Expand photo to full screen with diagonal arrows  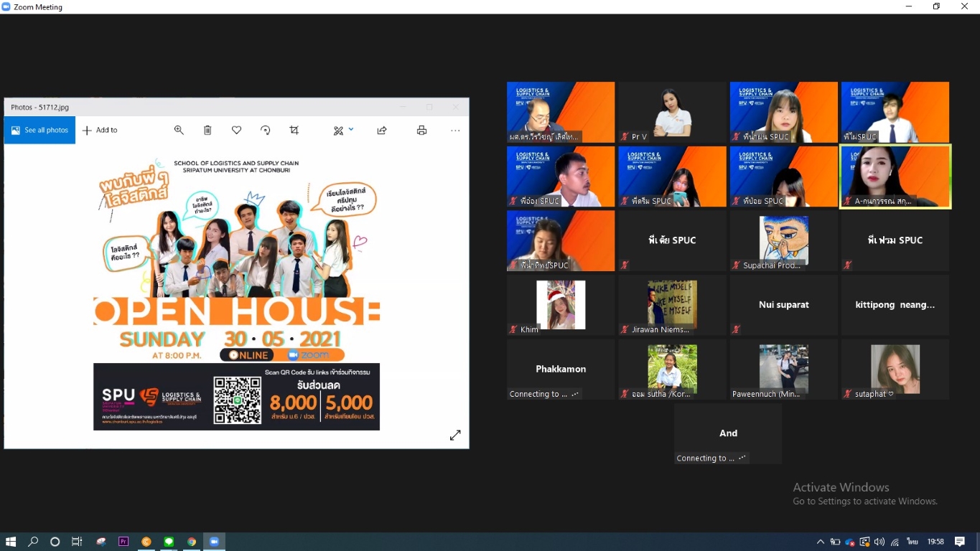click(455, 435)
